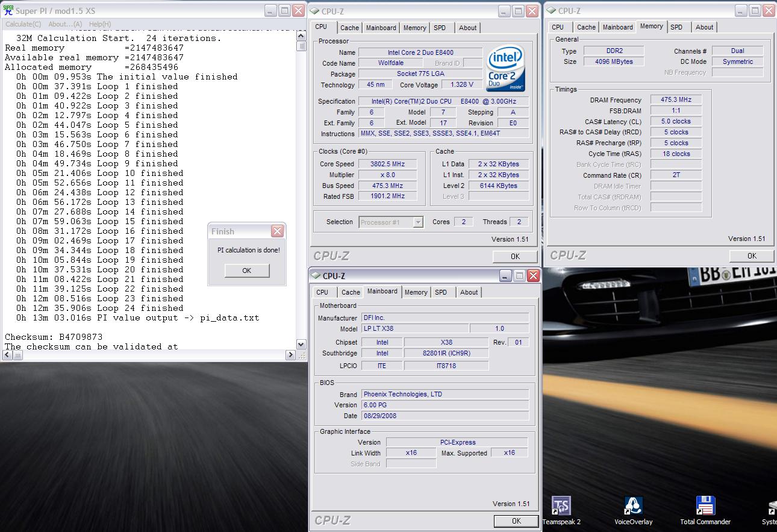
Task: Click OK in the CPU-Z Mainboard window
Action: pyautogui.click(x=516, y=521)
